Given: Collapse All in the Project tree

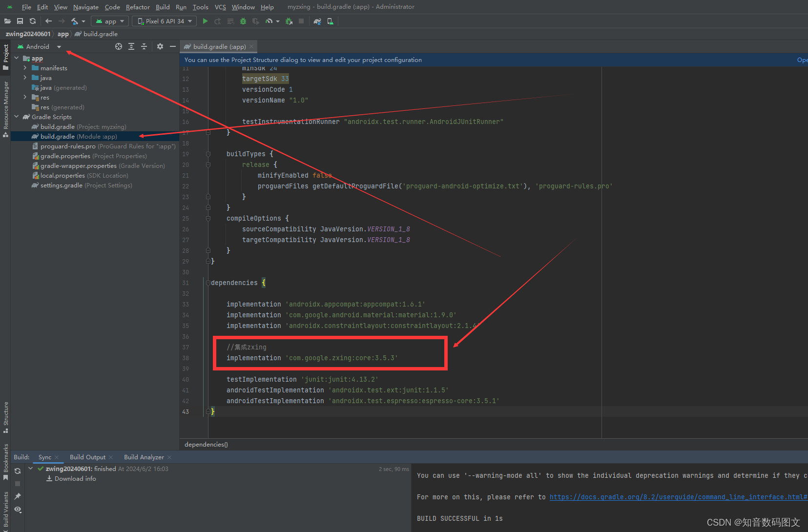Looking at the screenshot, I should [x=144, y=46].
